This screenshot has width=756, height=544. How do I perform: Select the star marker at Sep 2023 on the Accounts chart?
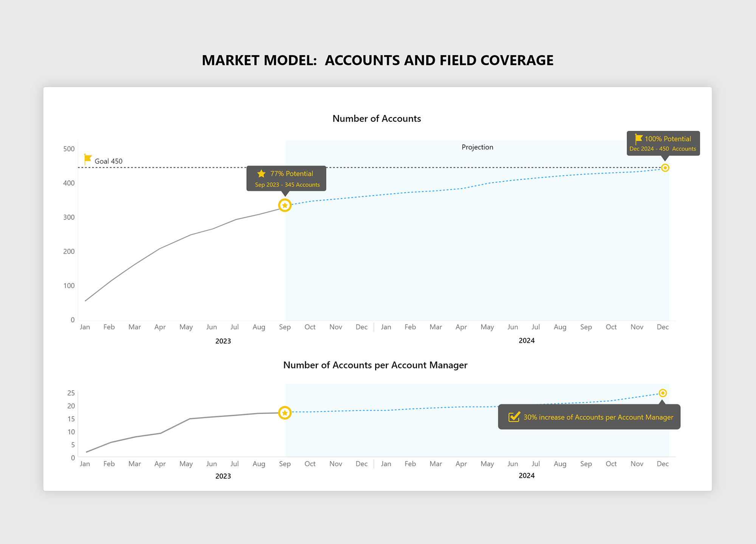pos(285,205)
